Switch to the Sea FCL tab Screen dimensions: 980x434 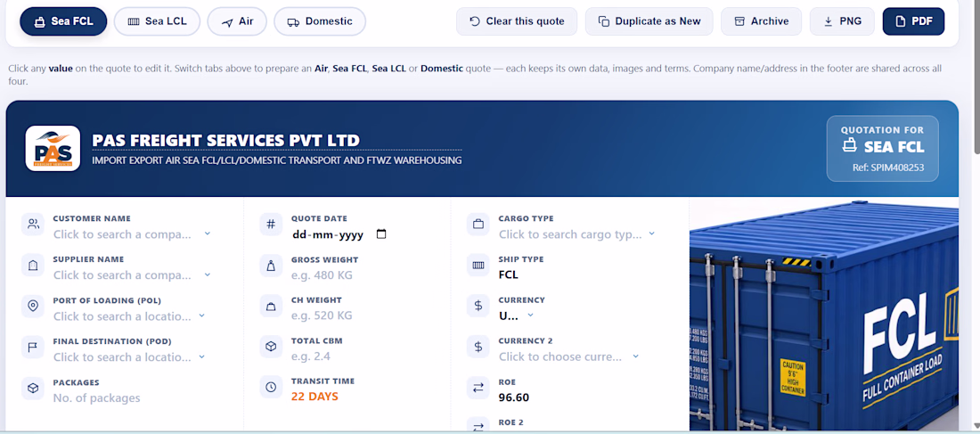point(63,21)
